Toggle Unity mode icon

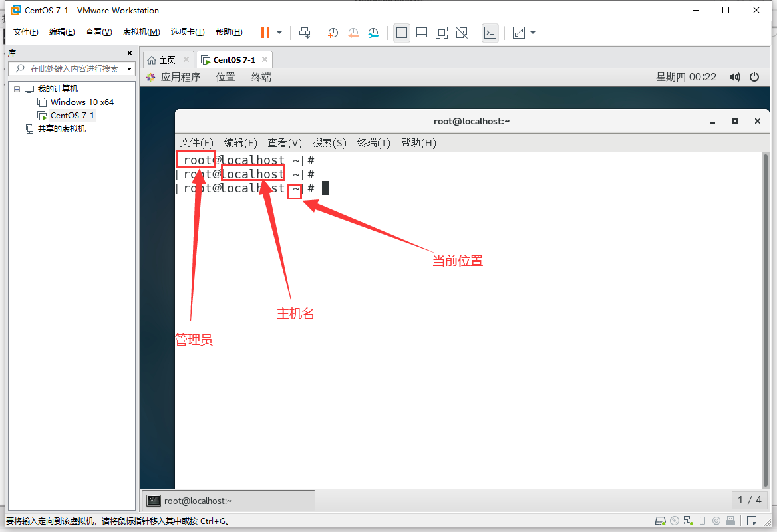[462, 33]
